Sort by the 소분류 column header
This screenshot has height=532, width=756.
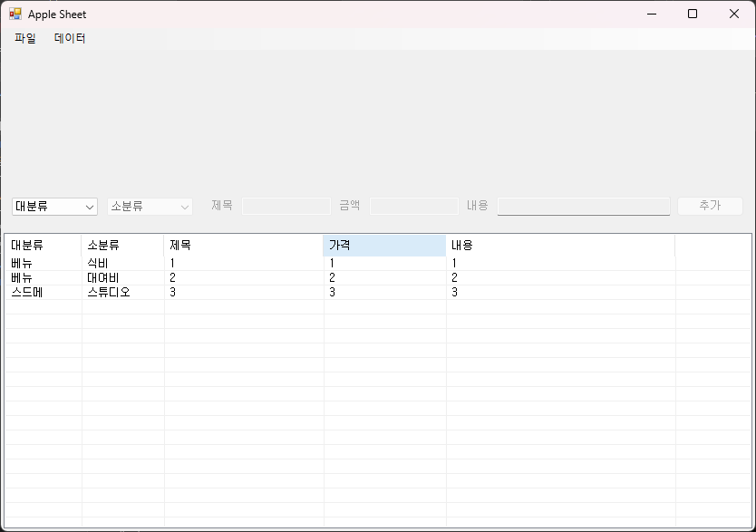click(123, 246)
